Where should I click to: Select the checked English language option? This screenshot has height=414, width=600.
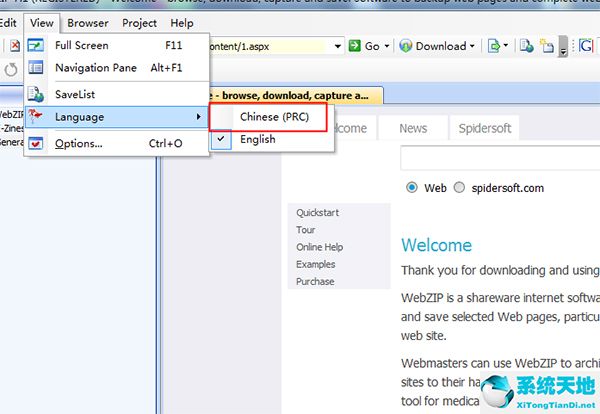coord(272,139)
